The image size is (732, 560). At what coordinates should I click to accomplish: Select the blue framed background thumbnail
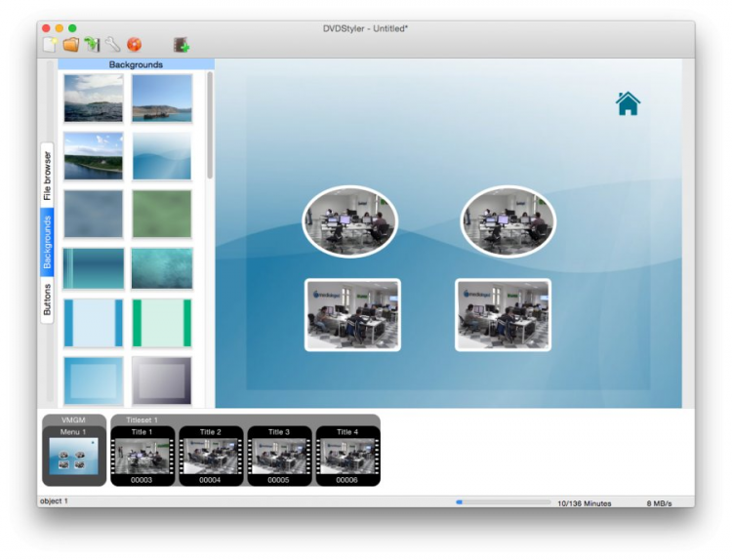(94, 380)
